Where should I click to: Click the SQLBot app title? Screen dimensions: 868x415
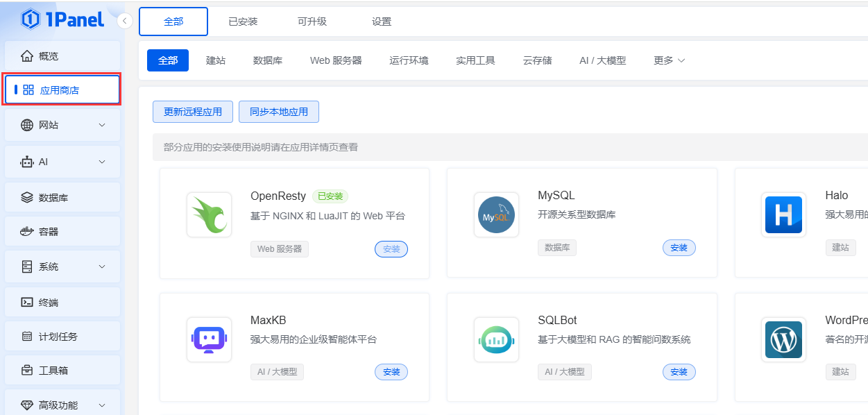point(557,321)
